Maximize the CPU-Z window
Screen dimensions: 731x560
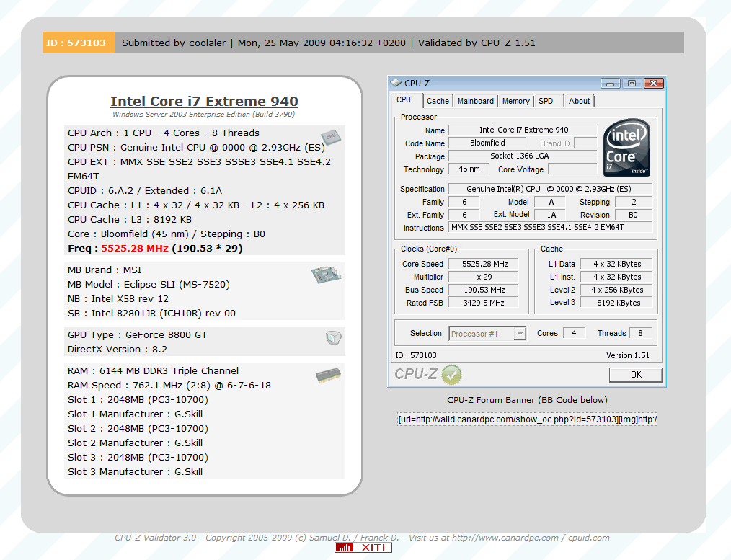click(632, 84)
